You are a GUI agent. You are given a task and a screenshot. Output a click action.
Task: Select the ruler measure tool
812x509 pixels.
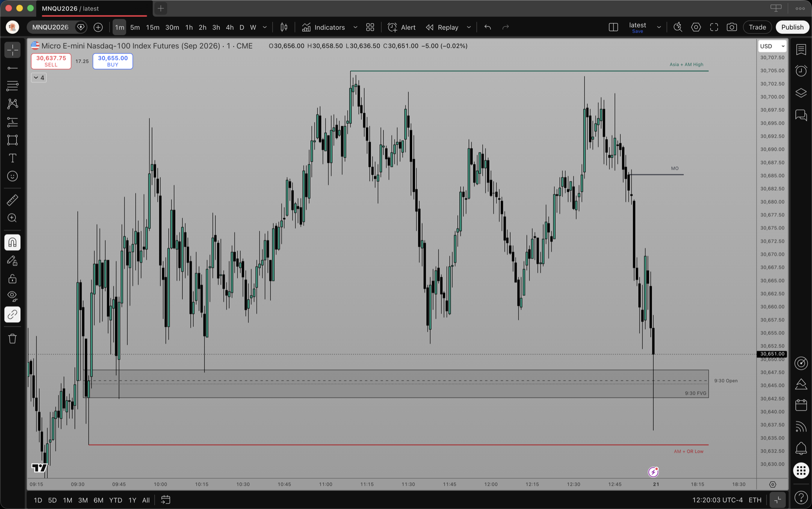(13, 200)
